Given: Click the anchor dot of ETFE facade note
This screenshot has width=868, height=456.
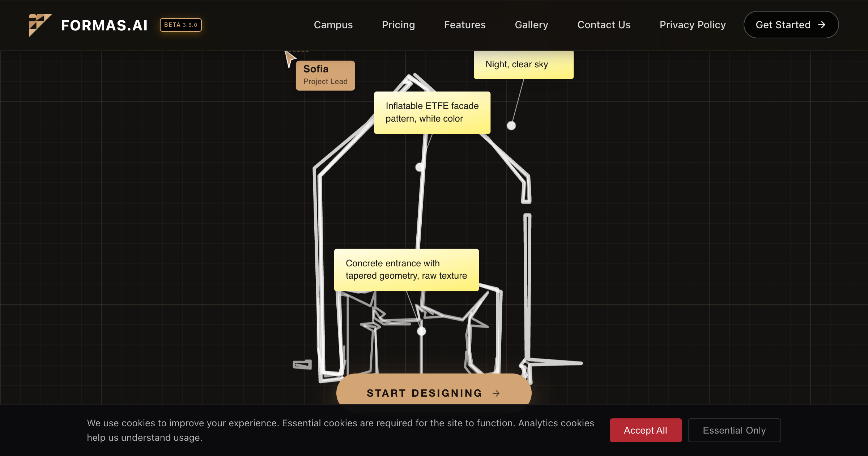Looking at the screenshot, I should [x=420, y=167].
